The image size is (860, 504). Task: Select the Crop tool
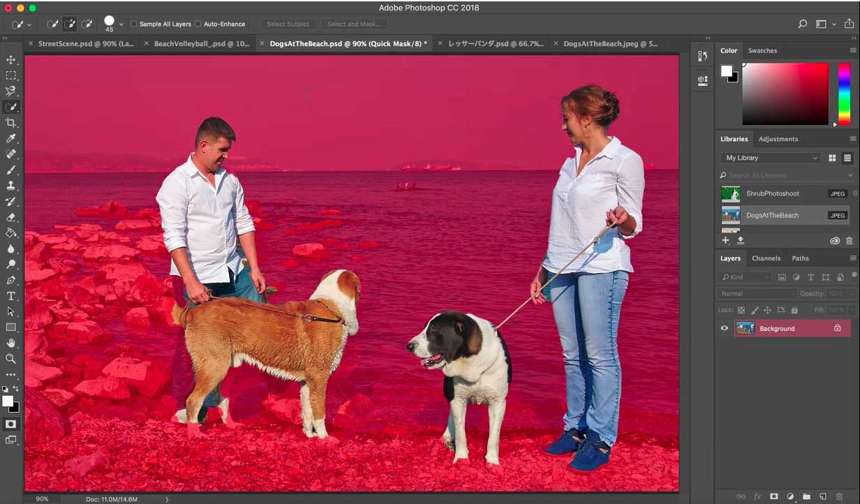pyautogui.click(x=11, y=123)
